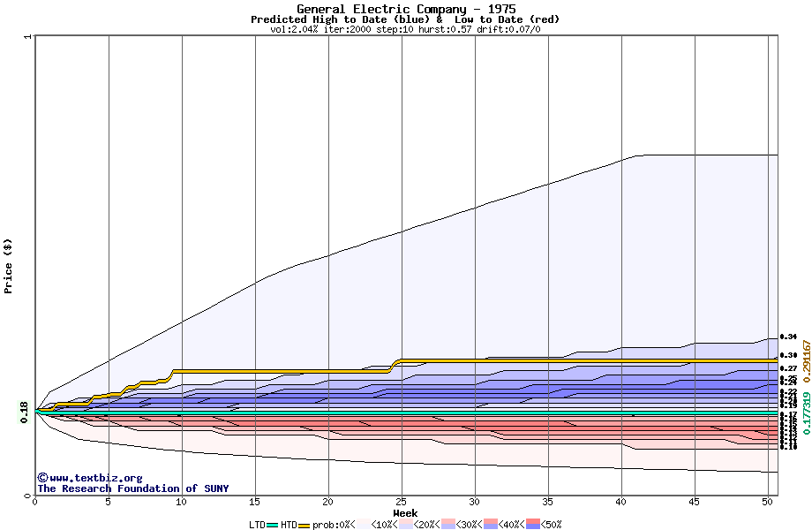Viewport: 812px width, 530px height.
Task: Click the cyan LTD line on the chart
Action: click(x=407, y=413)
